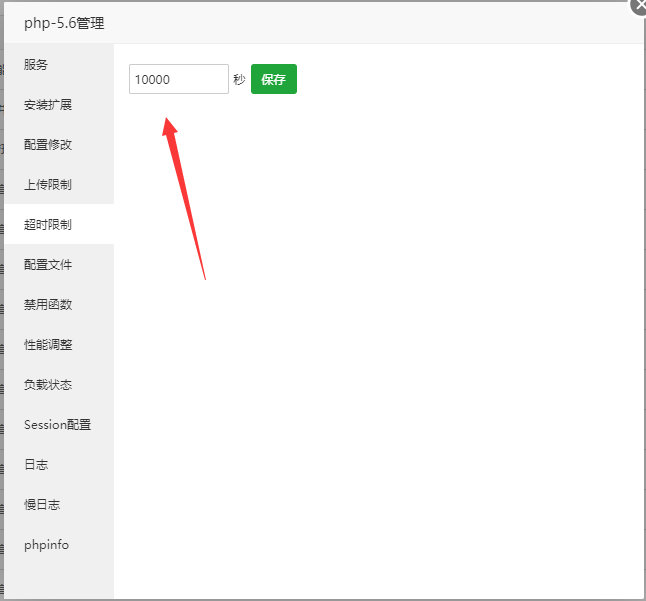Screen dimensions: 646x601
Task: Go to 上传限制 settings
Action: tap(59, 185)
